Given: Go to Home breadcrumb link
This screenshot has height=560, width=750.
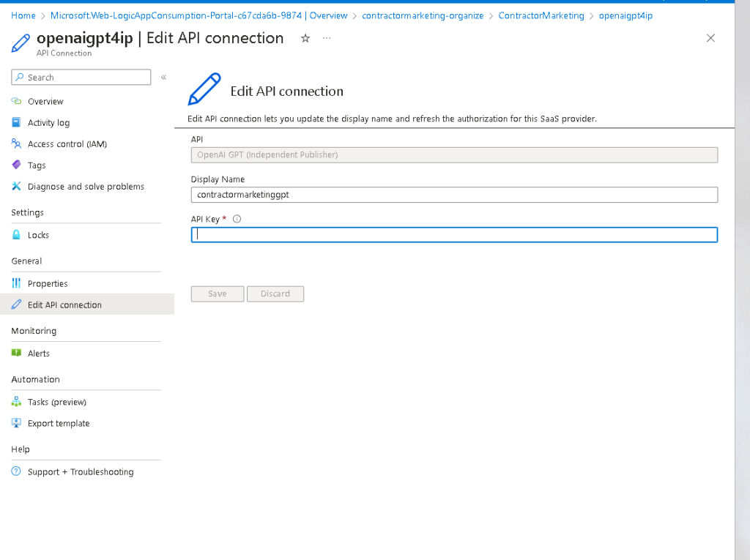Looking at the screenshot, I should (x=23, y=16).
